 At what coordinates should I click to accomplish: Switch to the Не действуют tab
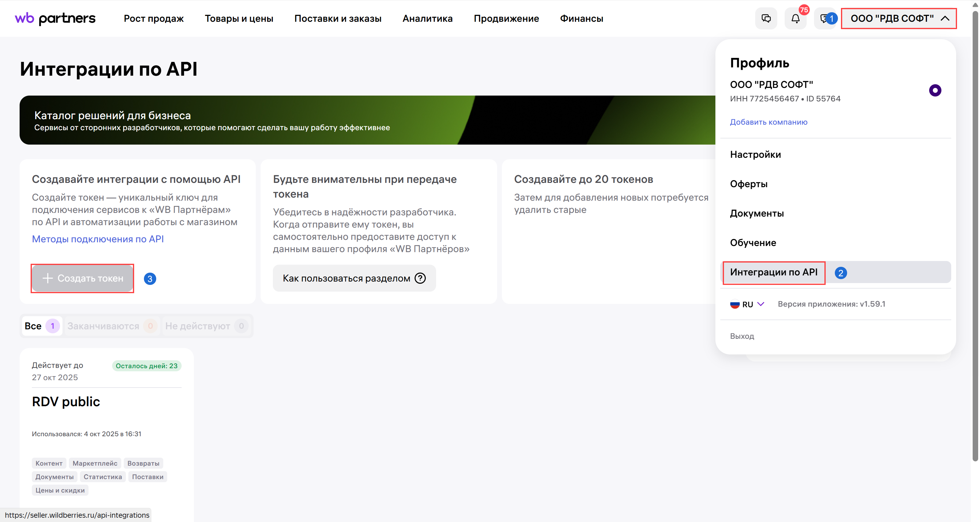(205, 326)
